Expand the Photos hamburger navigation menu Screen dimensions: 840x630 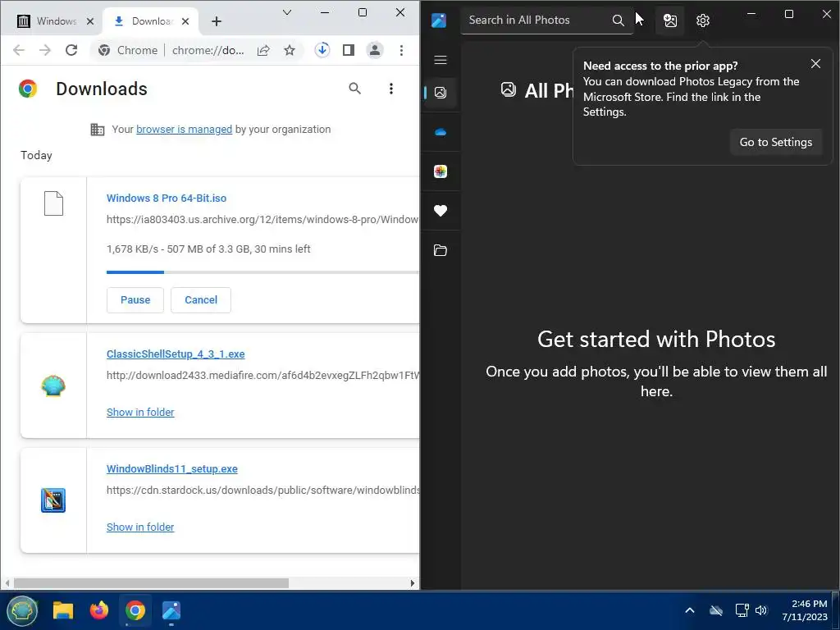[441, 60]
